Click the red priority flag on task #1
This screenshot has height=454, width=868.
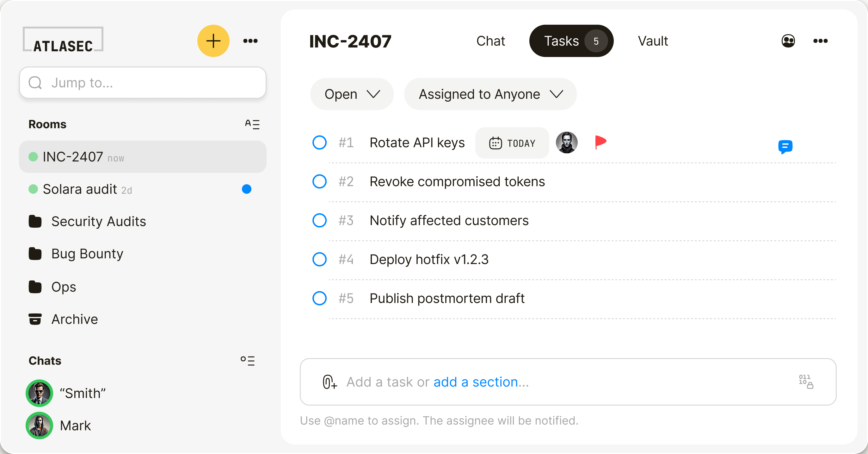[600, 142]
